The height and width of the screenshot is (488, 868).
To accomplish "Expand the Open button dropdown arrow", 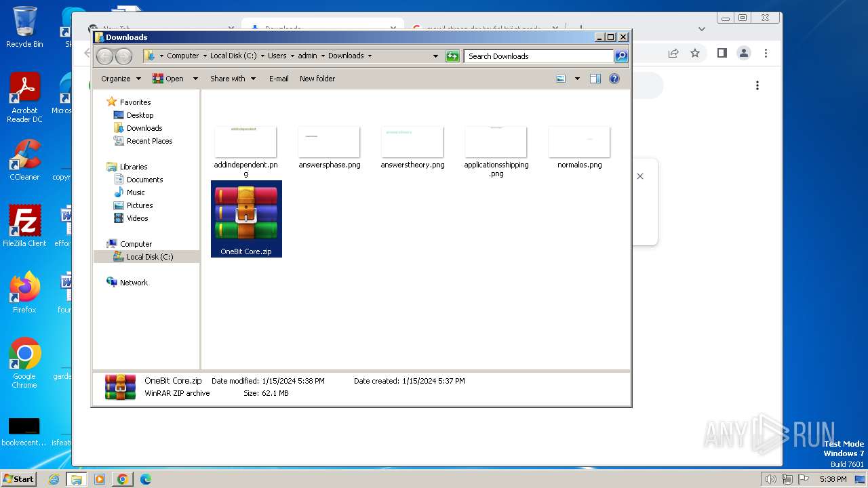I will 195,79.
